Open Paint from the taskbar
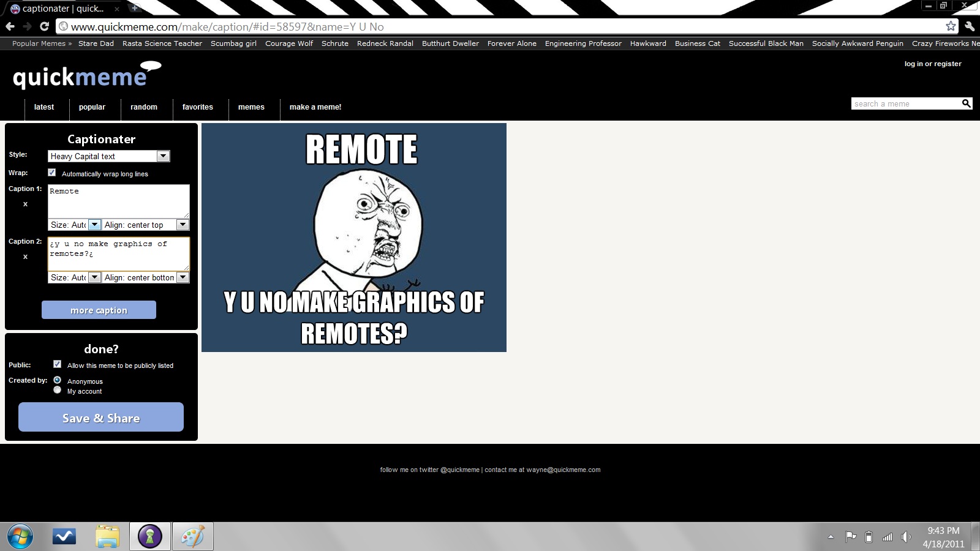The height and width of the screenshot is (551, 980). (x=192, y=536)
